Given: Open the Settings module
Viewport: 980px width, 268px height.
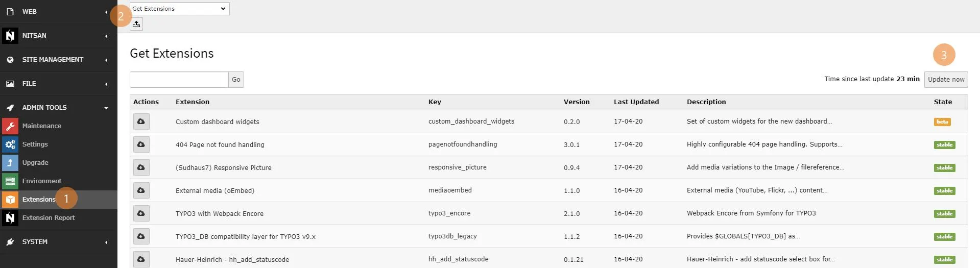Looking at the screenshot, I should pos(59,144).
